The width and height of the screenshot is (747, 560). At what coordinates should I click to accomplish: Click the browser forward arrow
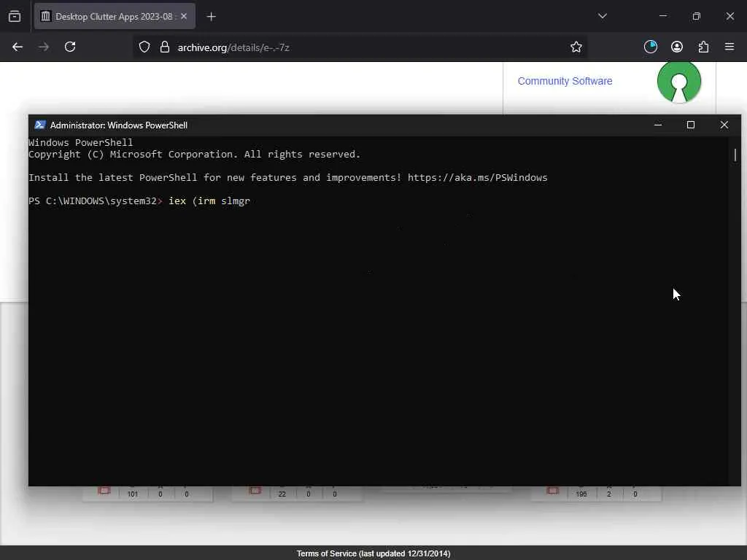coord(44,47)
